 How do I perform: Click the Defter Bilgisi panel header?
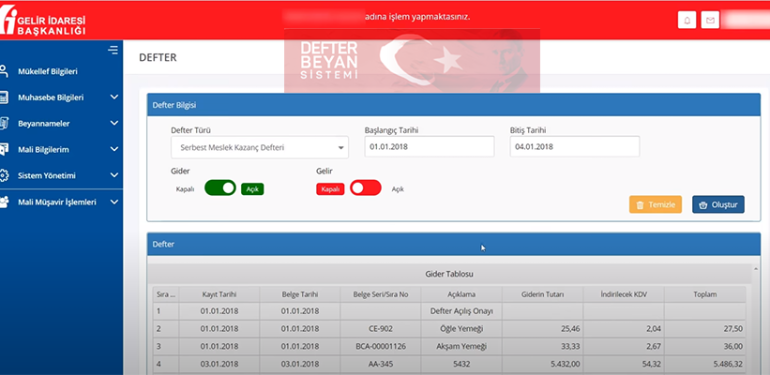tap(454, 105)
